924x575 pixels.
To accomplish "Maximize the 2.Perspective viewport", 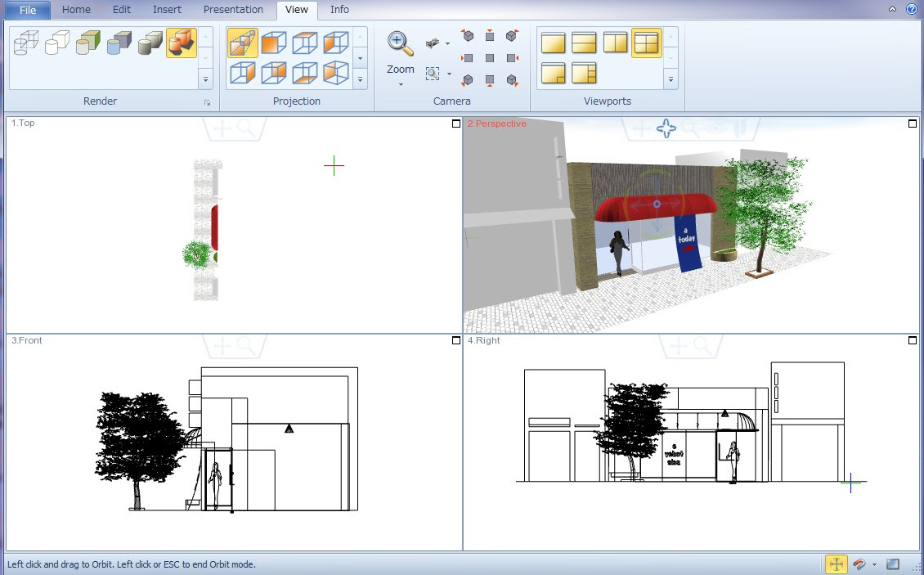I will (x=913, y=124).
